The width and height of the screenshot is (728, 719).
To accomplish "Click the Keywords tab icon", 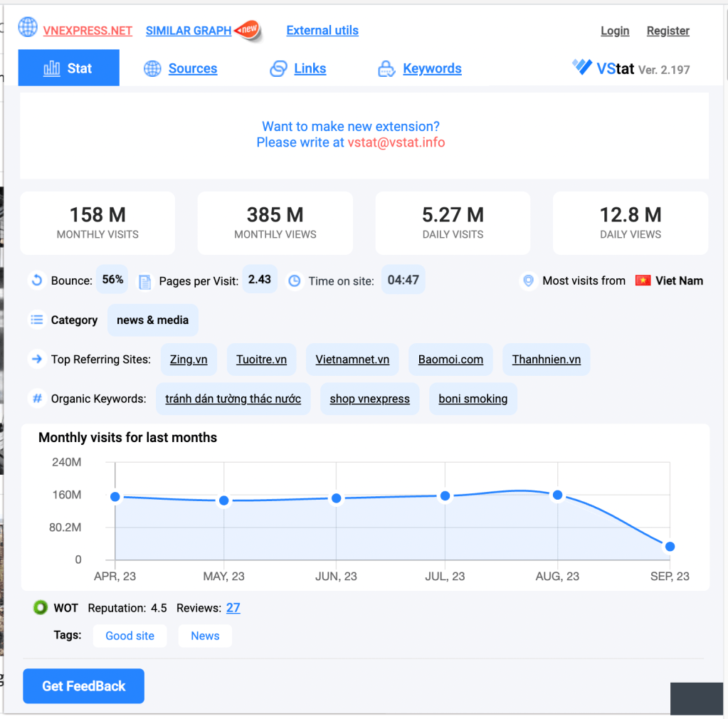I will (386, 69).
